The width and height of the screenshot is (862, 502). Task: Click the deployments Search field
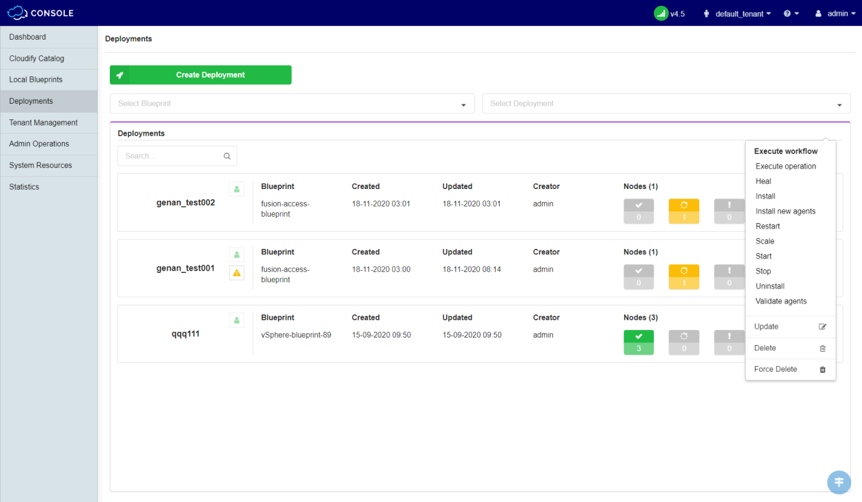(x=169, y=156)
